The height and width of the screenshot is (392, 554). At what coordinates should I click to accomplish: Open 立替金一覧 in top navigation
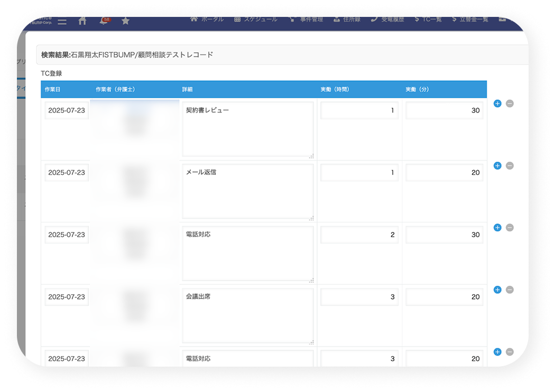[470, 19]
